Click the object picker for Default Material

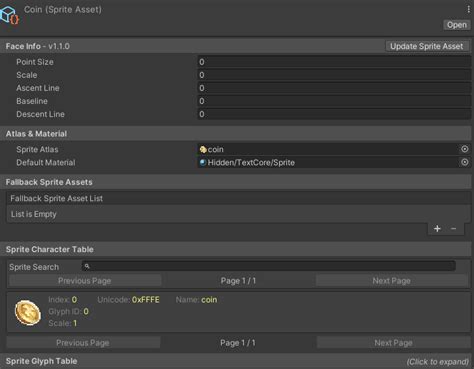click(x=465, y=162)
